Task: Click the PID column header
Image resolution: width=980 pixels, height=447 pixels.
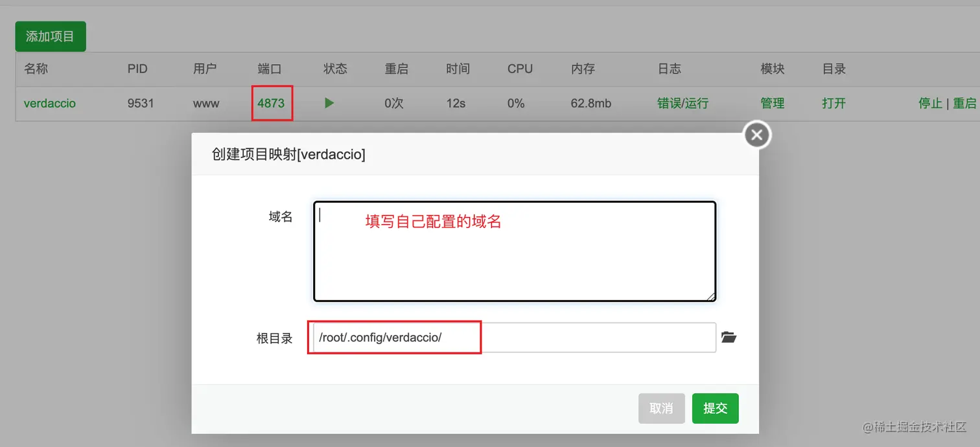Action: pos(137,69)
